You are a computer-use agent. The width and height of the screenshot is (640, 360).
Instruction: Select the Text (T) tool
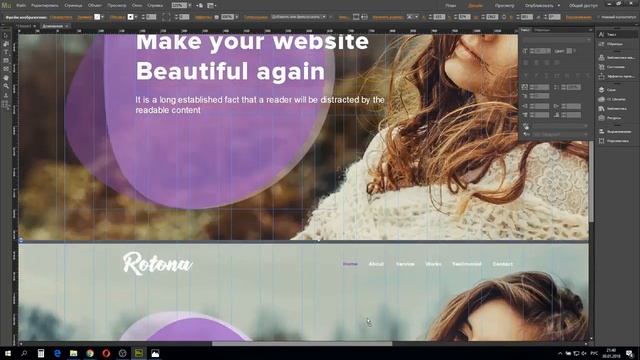pos(6,52)
